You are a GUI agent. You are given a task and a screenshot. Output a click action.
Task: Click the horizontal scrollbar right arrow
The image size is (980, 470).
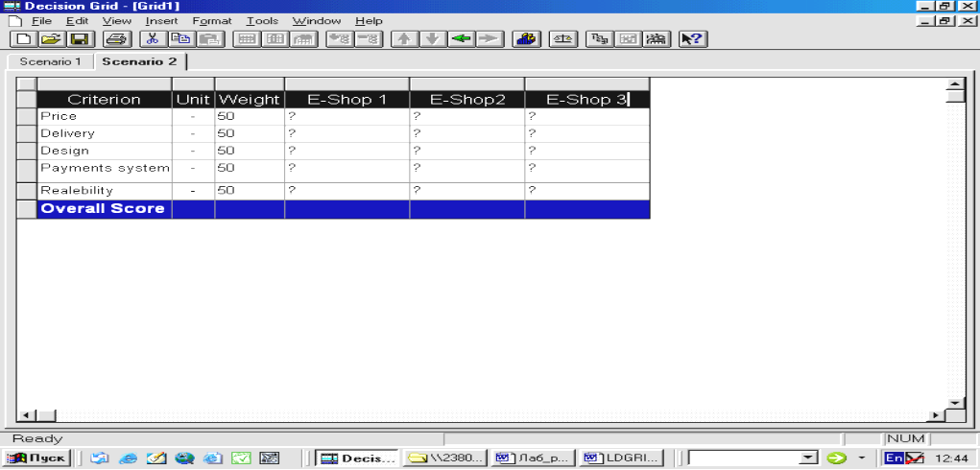click(x=938, y=415)
